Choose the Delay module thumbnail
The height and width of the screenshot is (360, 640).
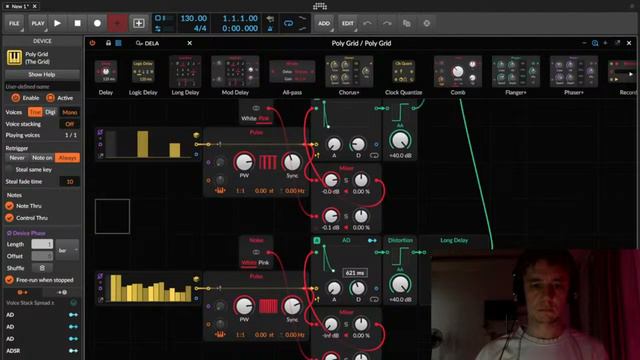106,72
